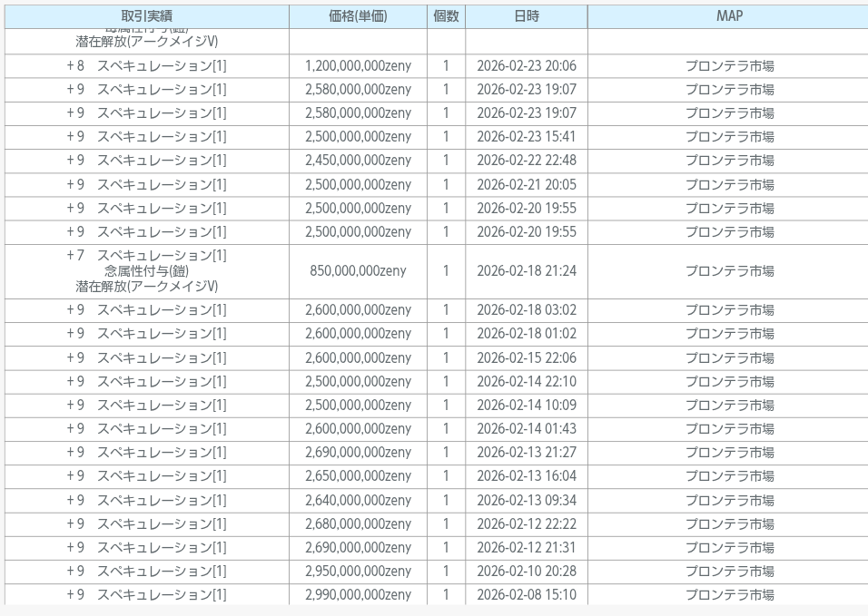
Task: Click the 取引実績 column header
Action: coord(146,16)
